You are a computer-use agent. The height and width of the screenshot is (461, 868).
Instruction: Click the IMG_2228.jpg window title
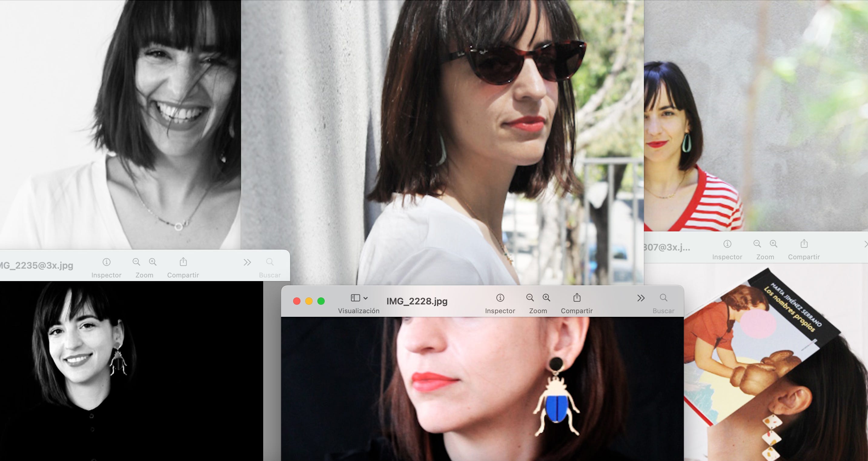[x=417, y=301]
